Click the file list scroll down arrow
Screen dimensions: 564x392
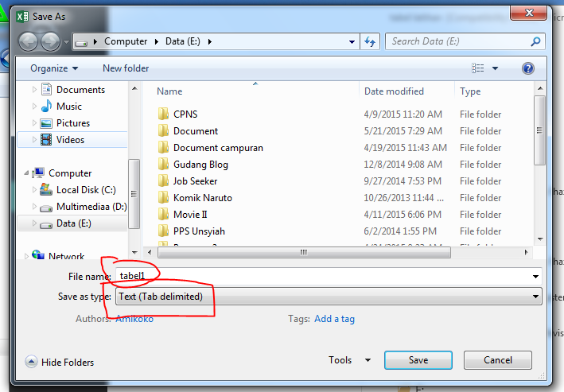540,239
